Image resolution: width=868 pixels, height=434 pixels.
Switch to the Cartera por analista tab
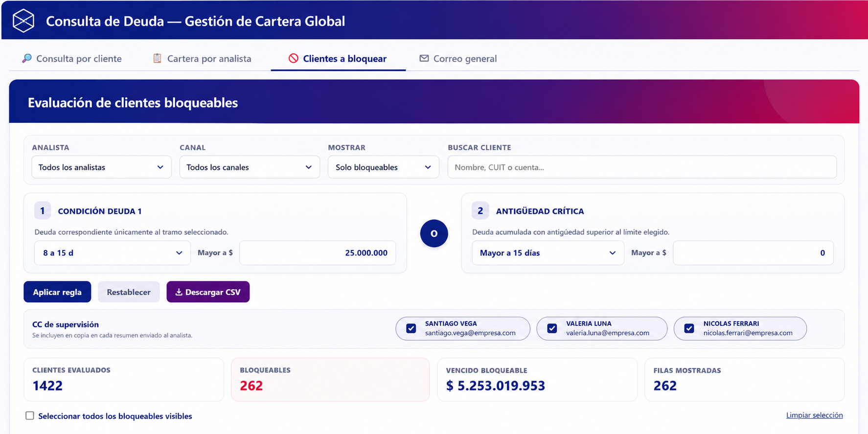click(x=202, y=59)
